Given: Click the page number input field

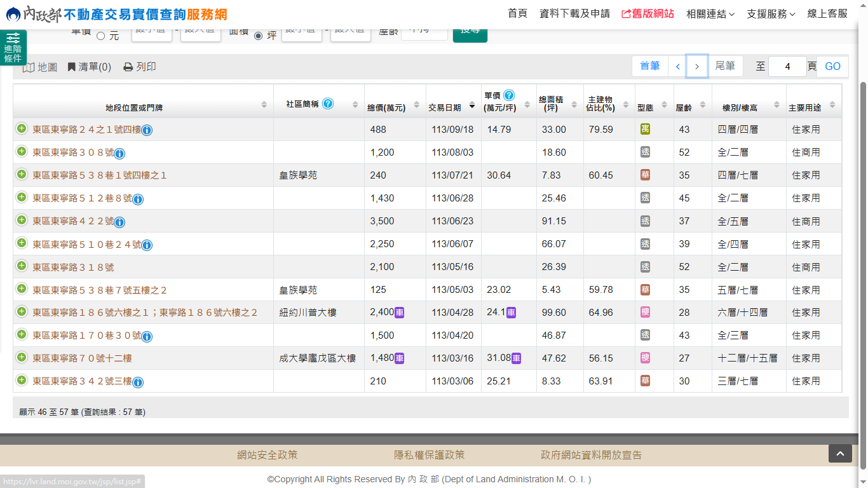Looking at the screenshot, I should coord(787,66).
